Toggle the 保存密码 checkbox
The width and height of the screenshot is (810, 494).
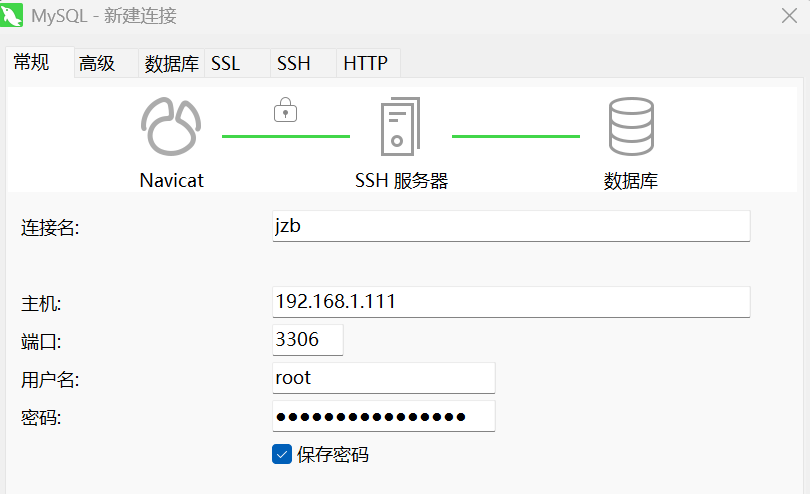click(x=282, y=454)
